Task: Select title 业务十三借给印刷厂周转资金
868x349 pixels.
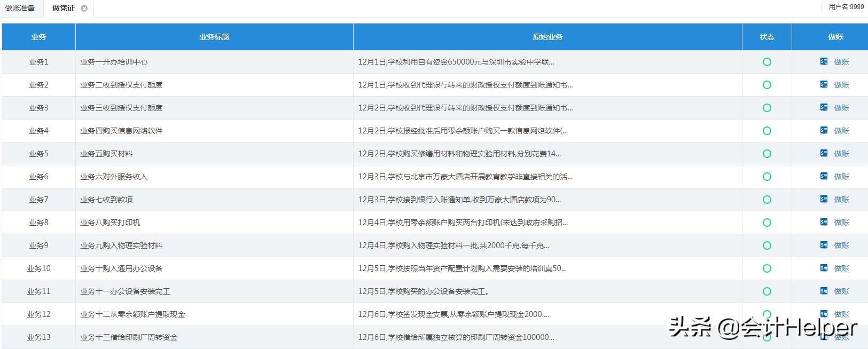Action: pyautogui.click(x=129, y=337)
